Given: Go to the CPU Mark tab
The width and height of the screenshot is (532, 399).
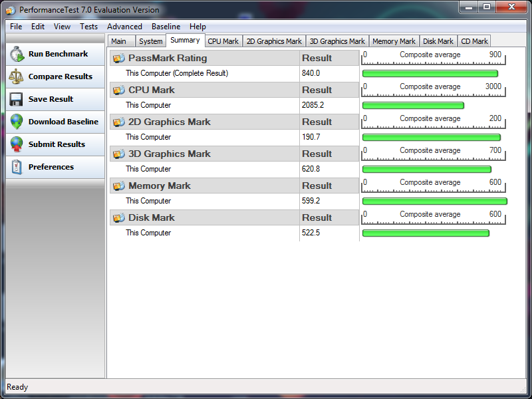Looking at the screenshot, I should pyautogui.click(x=223, y=41).
